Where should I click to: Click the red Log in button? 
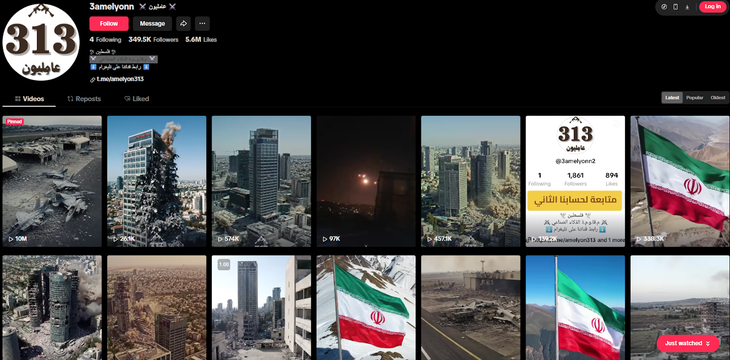tap(712, 7)
